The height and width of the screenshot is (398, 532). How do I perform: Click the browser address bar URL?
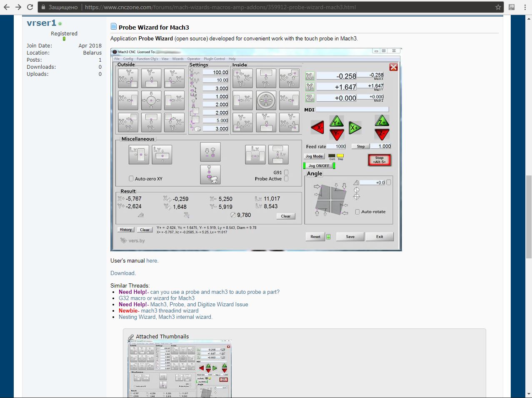(220, 7)
